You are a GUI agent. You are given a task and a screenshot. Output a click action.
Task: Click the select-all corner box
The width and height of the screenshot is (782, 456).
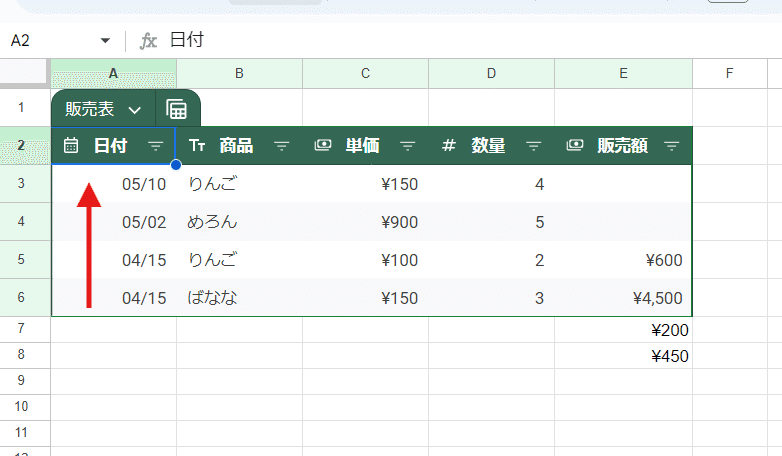(25, 73)
